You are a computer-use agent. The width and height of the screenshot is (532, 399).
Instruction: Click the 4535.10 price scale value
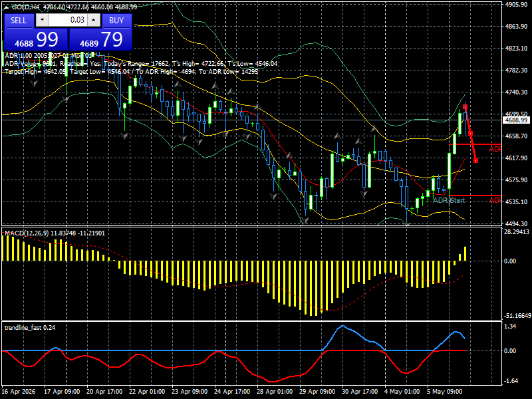pyautogui.click(x=516, y=201)
